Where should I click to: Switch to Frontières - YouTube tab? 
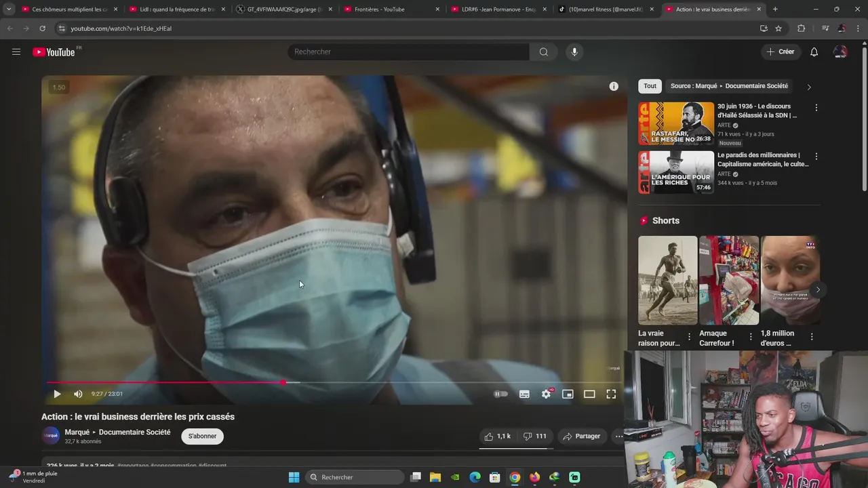click(x=391, y=9)
